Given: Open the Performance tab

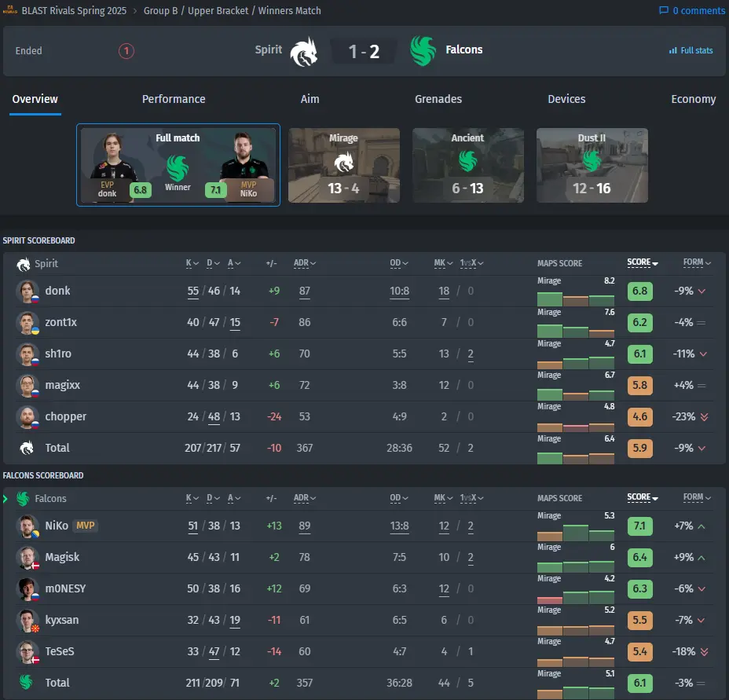Looking at the screenshot, I should click(174, 99).
